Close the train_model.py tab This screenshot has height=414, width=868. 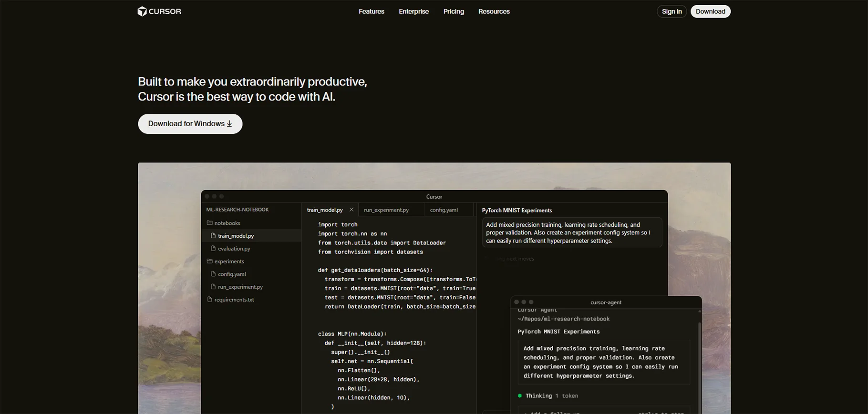[351, 210]
